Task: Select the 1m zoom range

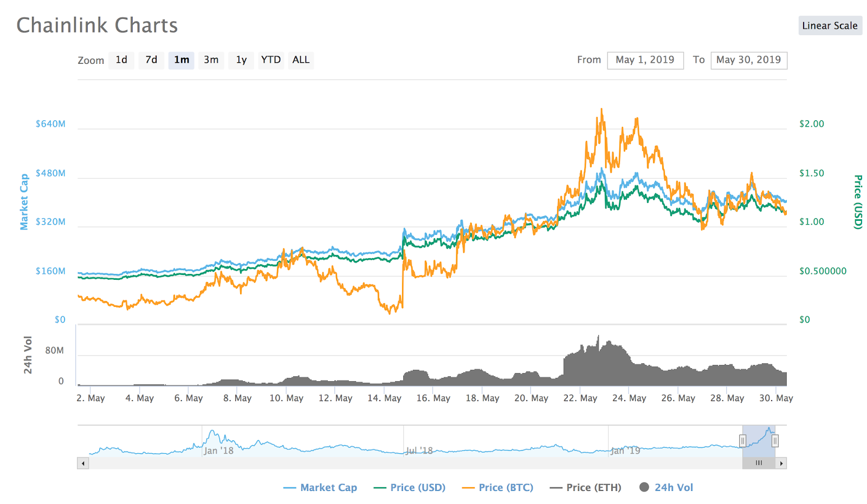Action: (182, 60)
